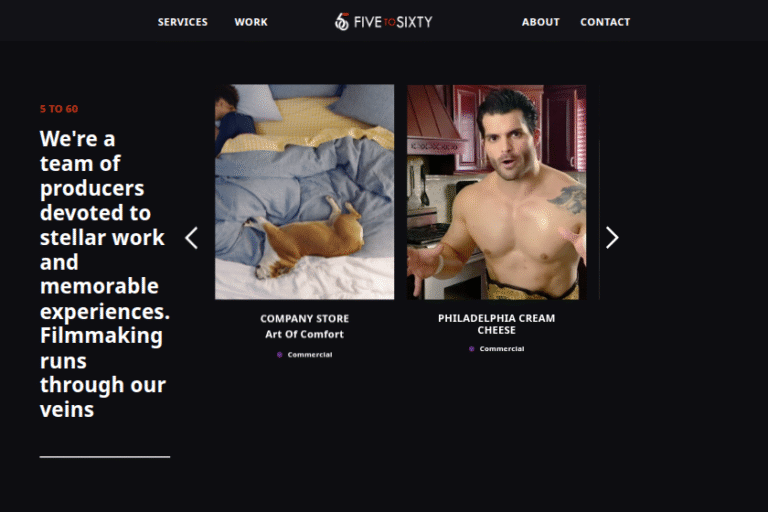Select the Commercial tag under Philadelphia Cream Cheese
The image size is (768, 512).
[x=502, y=349]
